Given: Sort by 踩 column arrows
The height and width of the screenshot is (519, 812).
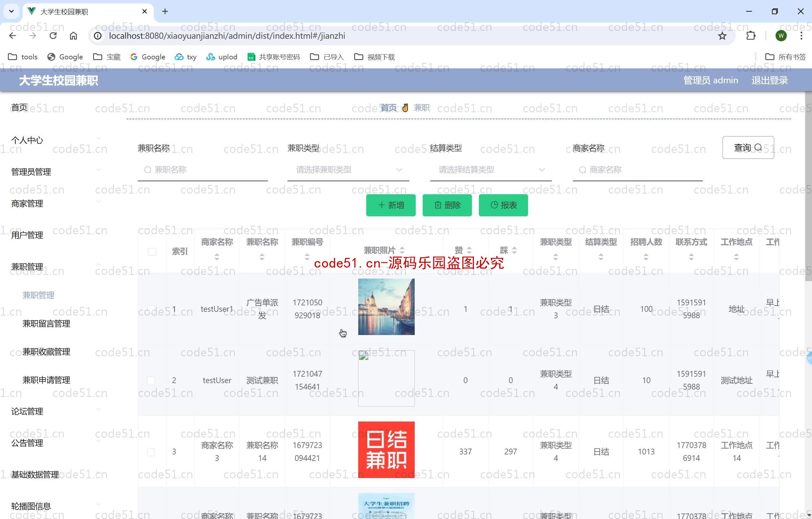Looking at the screenshot, I should click(x=514, y=250).
